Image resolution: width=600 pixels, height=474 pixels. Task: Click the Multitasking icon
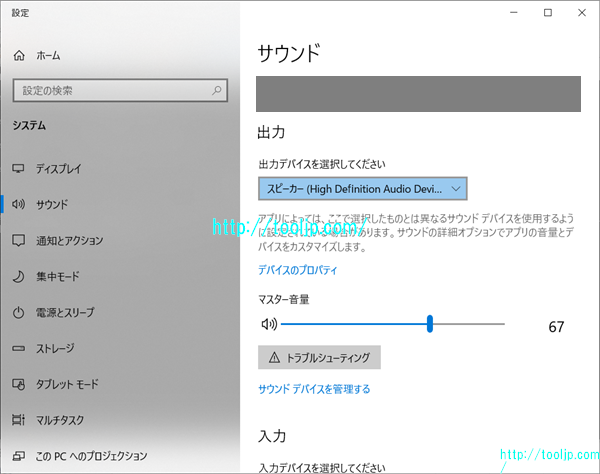click(x=18, y=420)
